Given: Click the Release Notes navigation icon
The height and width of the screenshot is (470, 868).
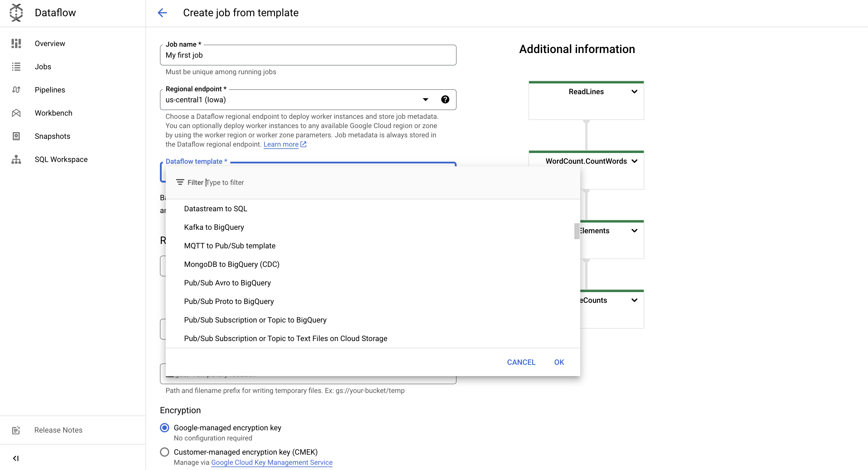Looking at the screenshot, I should click(x=16, y=429).
